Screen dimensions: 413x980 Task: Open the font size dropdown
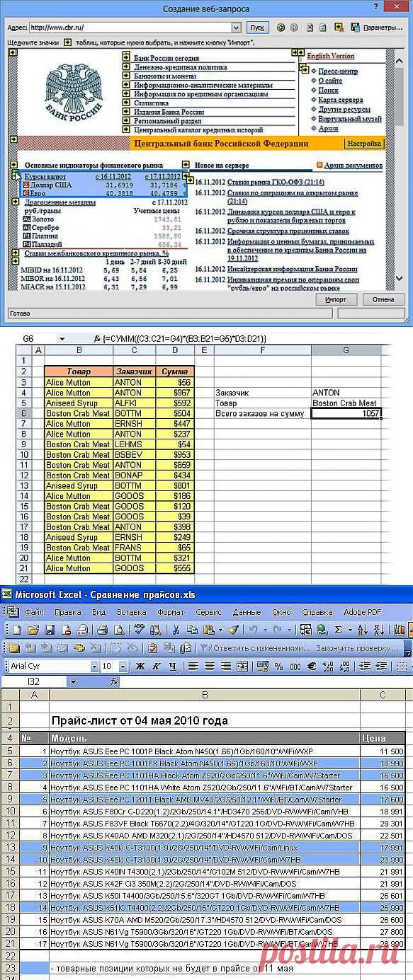pyautogui.click(x=123, y=666)
